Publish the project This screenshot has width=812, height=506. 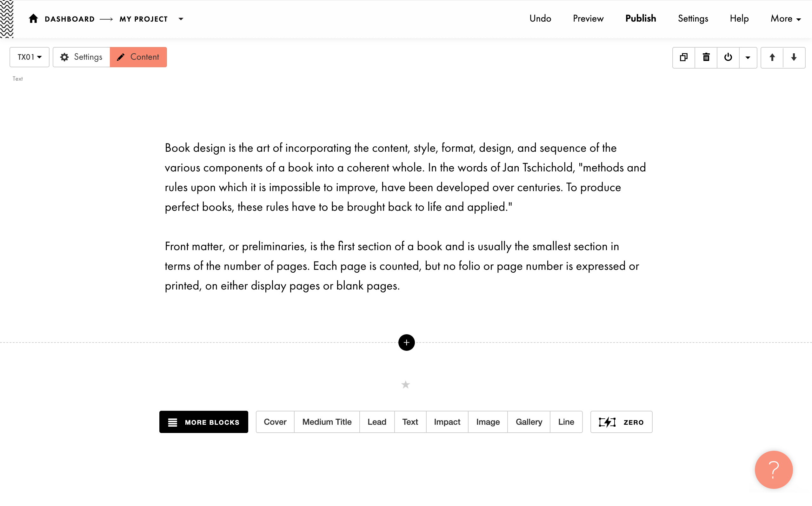click(x=640, y=19)
